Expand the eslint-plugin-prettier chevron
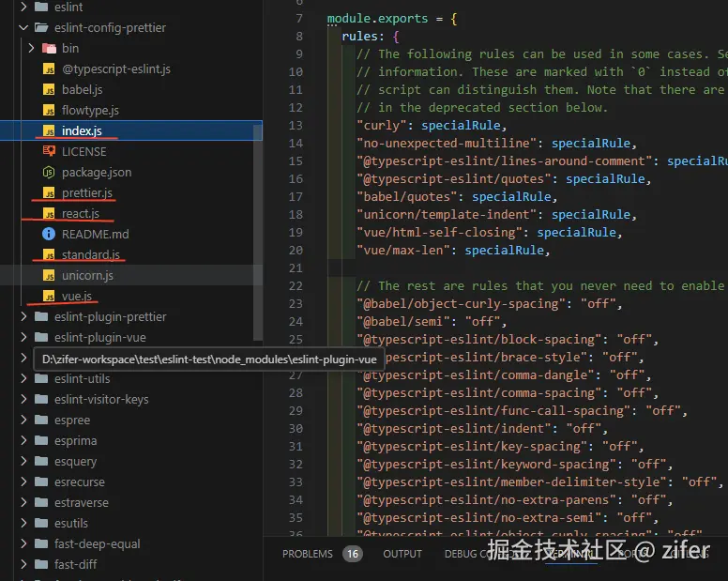 click(x=23, y=316)
